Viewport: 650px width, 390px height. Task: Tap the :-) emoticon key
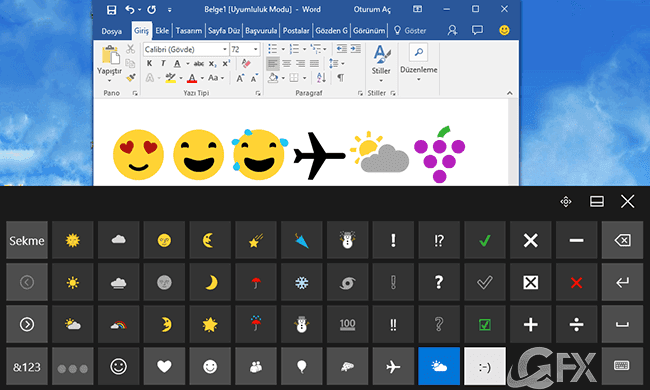[x=485, y=367]
